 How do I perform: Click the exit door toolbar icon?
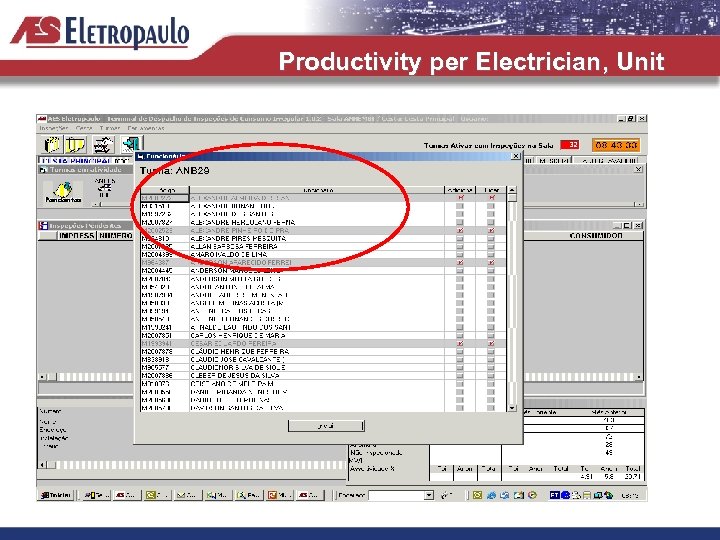(132, 144)
